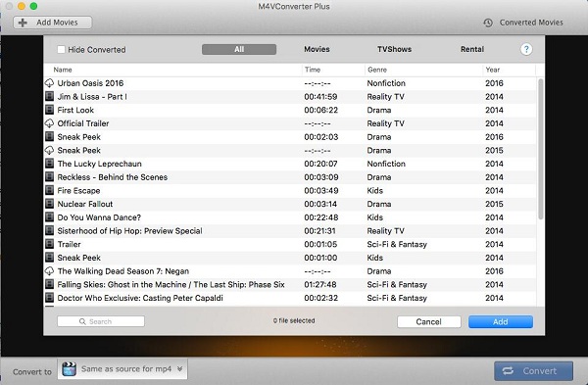Click the clapperboard format icon at bottom
The image size is (588, 385).
[69, 369]
